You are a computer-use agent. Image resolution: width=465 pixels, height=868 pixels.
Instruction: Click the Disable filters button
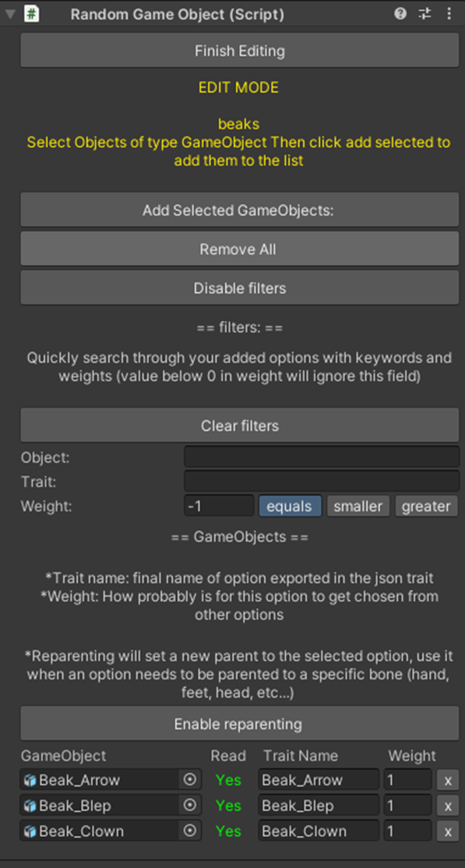240,288
